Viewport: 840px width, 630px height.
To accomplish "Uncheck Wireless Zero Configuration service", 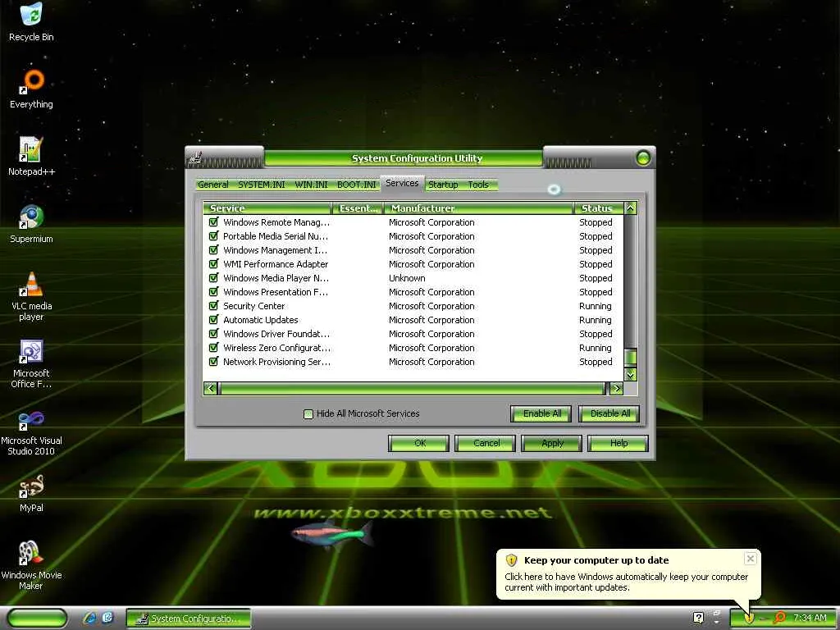I will tap(214, 347).
